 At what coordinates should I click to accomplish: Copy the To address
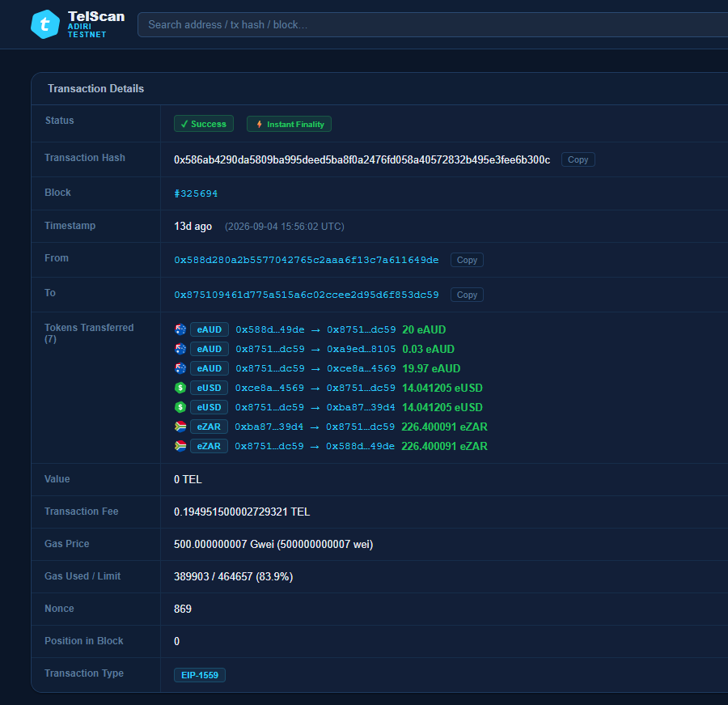[467, 295]
